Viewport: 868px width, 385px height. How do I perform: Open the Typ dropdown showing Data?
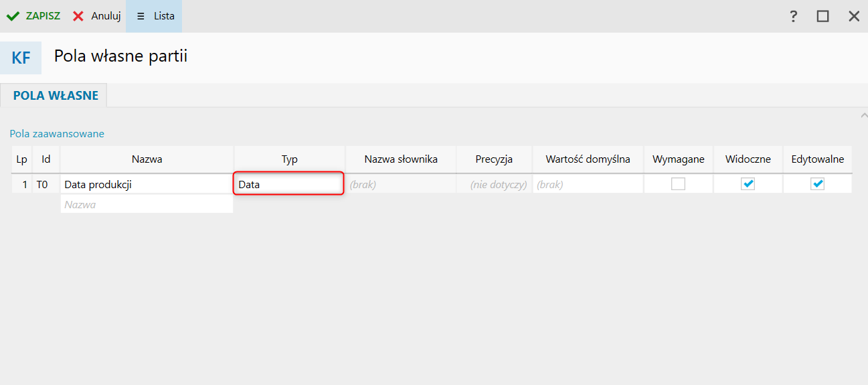pyautogui.click(x=288, y=184)
